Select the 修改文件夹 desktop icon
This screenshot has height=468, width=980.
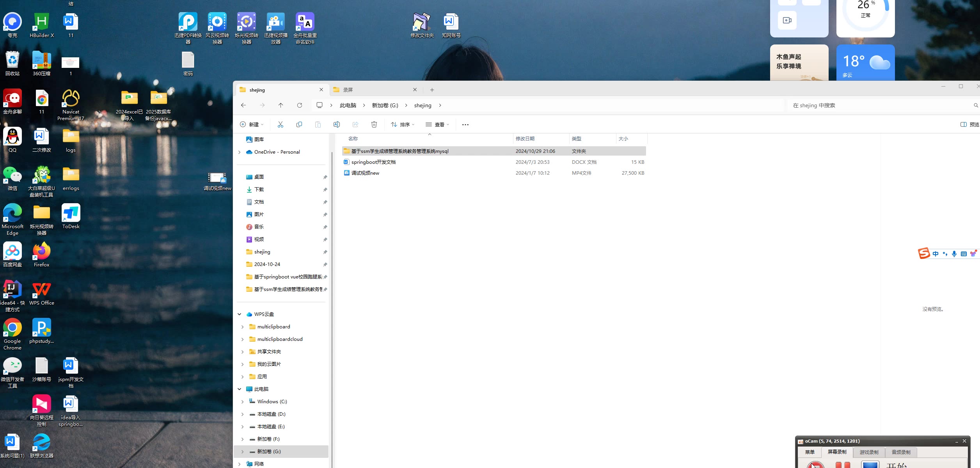(422, 25)
